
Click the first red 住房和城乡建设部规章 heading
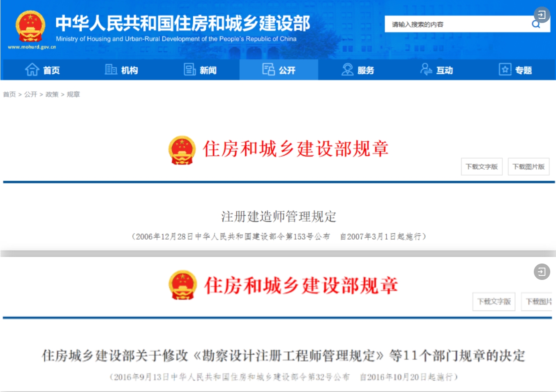click(295, 149)
